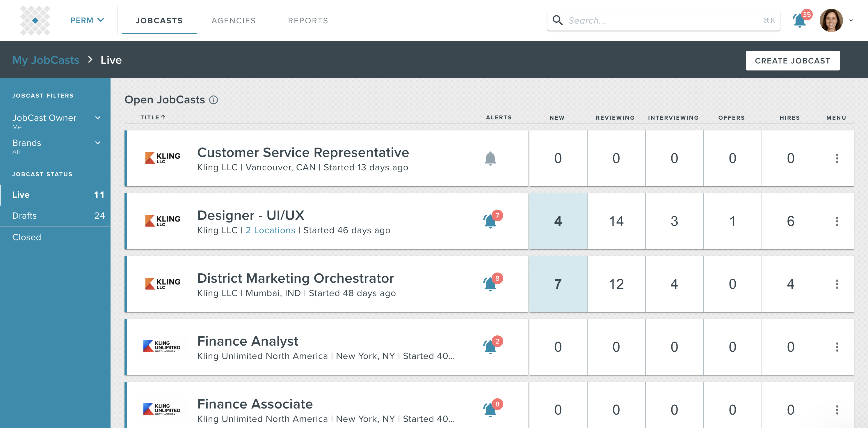Open three-dot menu for Customer Service Representative
This screenshot has height=428, width=868.
tap(837, 158)
